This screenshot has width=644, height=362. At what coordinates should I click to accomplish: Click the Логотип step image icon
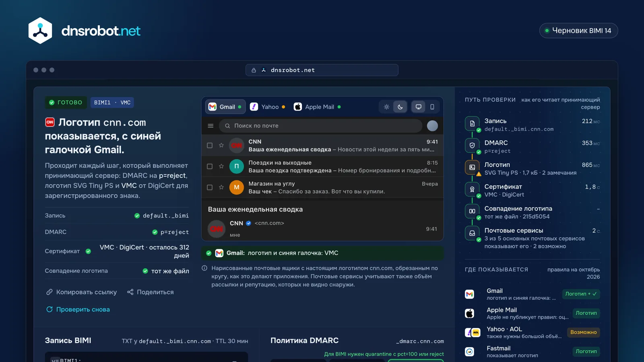point(472,167)
